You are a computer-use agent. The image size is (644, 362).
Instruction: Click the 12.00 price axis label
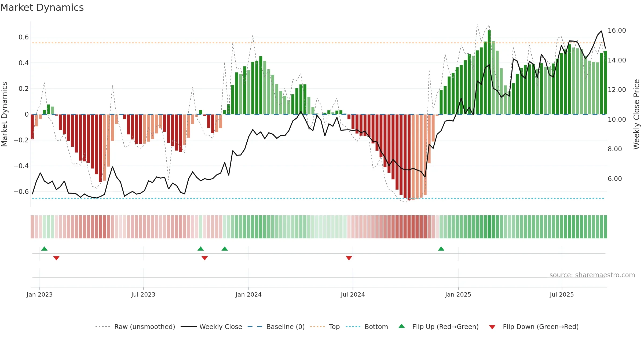[617, 90]
